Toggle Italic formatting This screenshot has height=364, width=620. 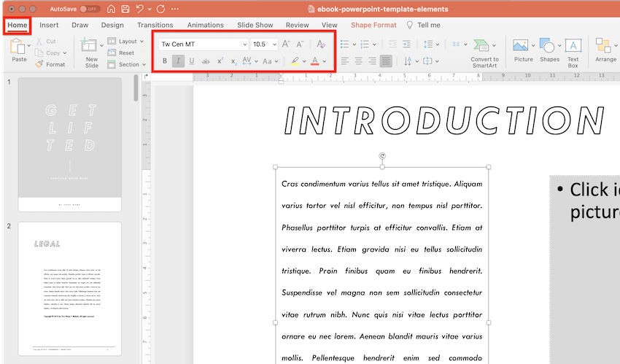point(178,61)
